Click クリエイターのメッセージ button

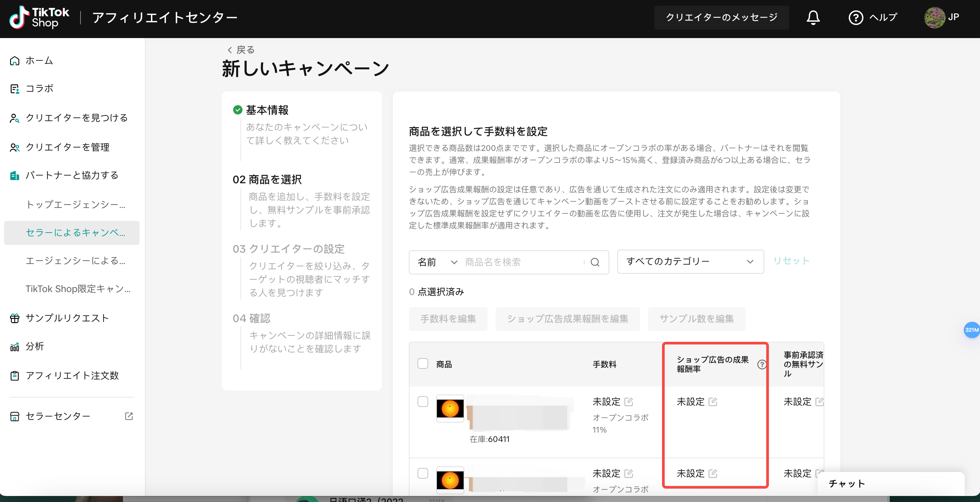pos(721,17)
